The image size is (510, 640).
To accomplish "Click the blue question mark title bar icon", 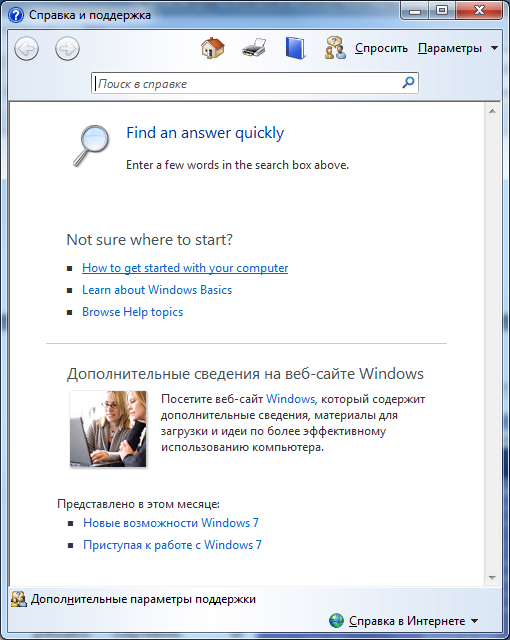I will (16, 15).
